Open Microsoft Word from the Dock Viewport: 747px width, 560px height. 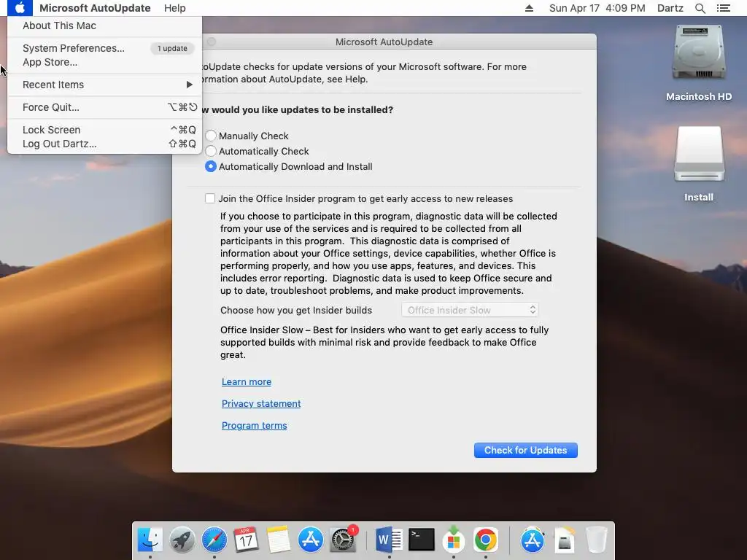click(389, 540)
